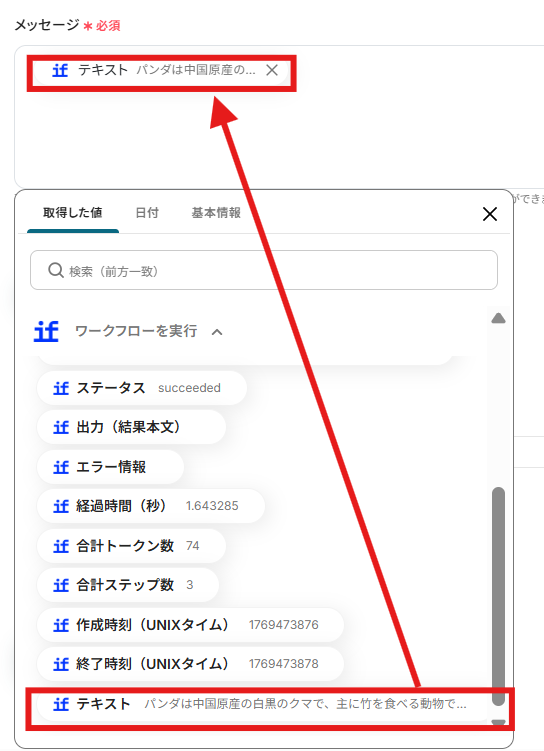544x751 pixels.
Task: Click the icon on the エラー情報 row
Action: point(61,467)
